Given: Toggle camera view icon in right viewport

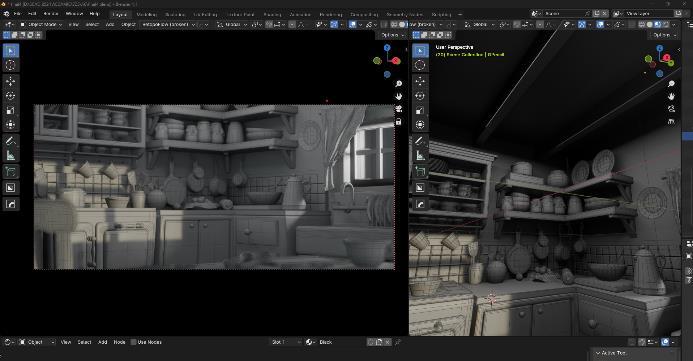Looking at the screenshot, I should click(671, 109).
